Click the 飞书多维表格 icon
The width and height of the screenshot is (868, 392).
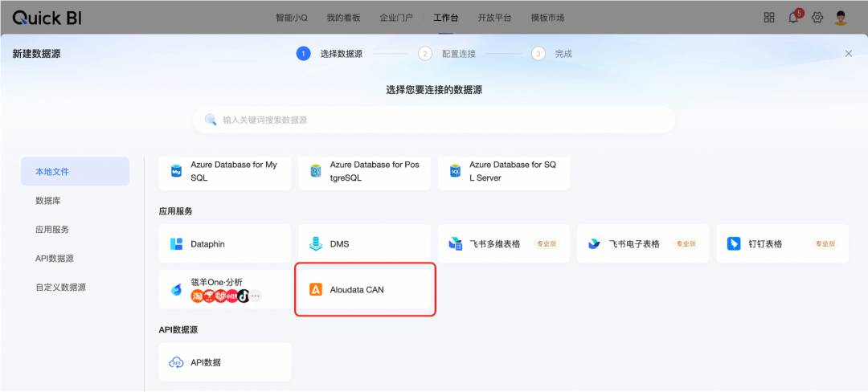(x=455, y=244)
